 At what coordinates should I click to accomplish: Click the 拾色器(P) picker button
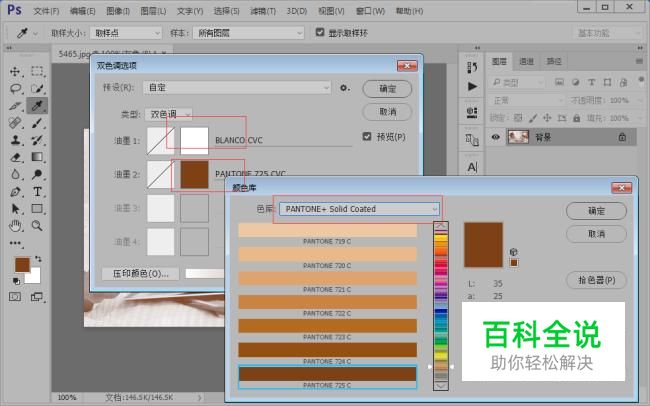(596, 280)
